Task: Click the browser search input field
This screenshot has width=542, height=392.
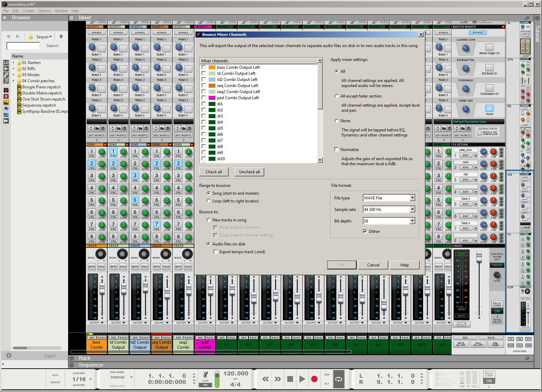Action: tap(23, 46)
